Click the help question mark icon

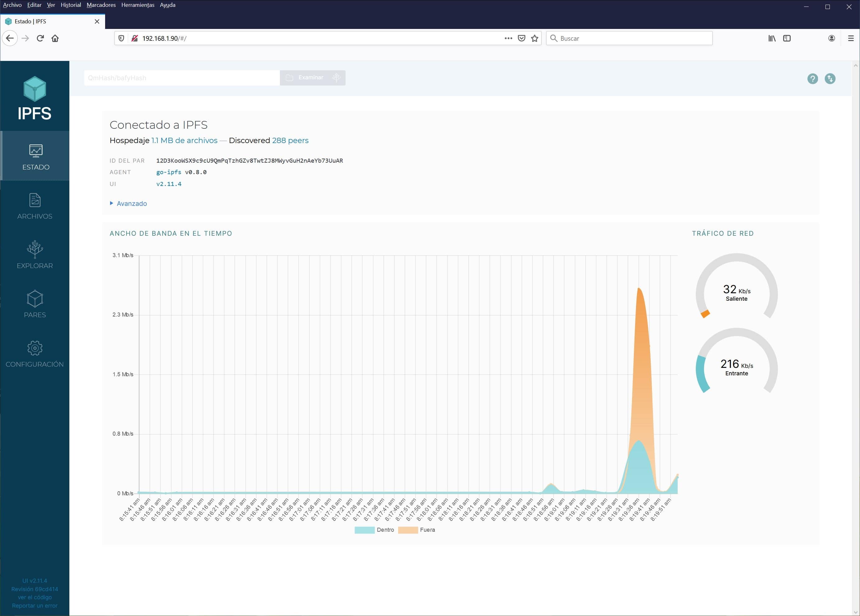[x=812, y=78]
